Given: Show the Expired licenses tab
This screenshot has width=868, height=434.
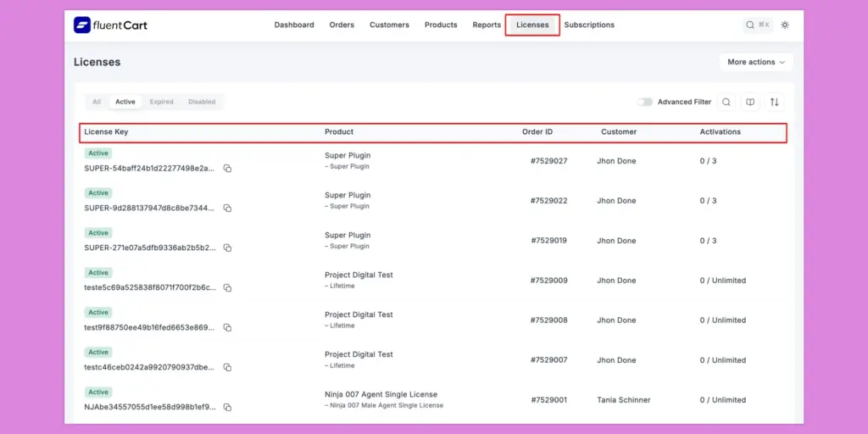Looking at the screenshot, I should click(x=162, y=102).
